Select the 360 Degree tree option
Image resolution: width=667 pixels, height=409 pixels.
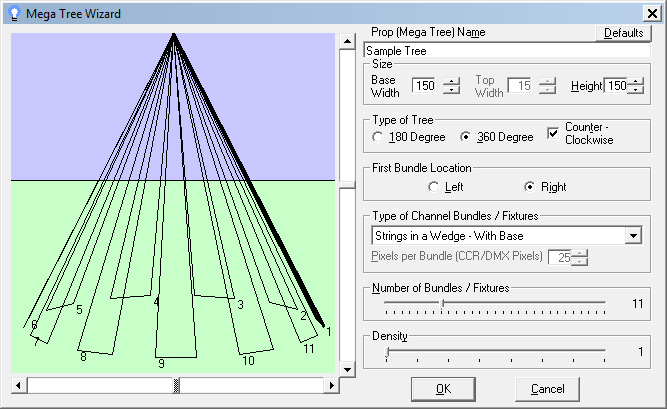click(465, 137)
